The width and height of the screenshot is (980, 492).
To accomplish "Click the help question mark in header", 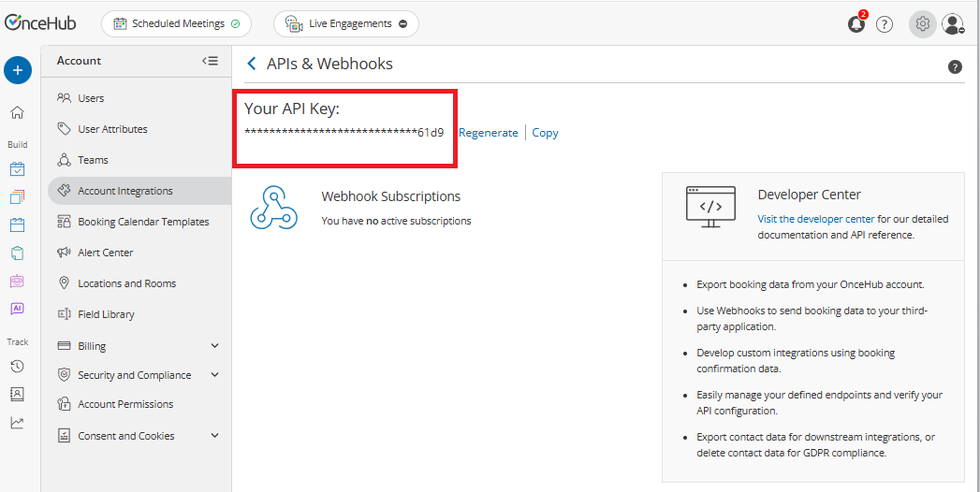I will [x=885, y=24].
